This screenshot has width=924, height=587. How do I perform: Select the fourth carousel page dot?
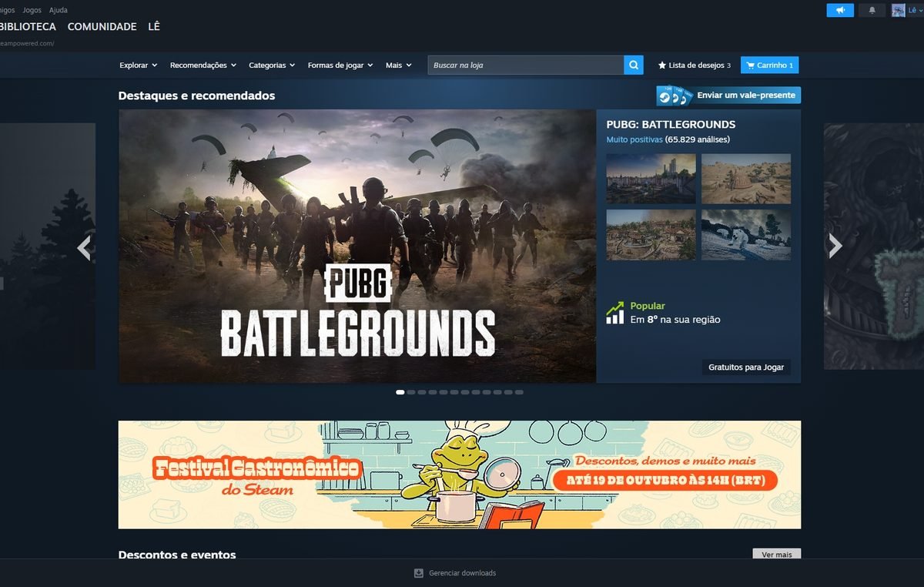pyautogui.click(x=433, y=392)
